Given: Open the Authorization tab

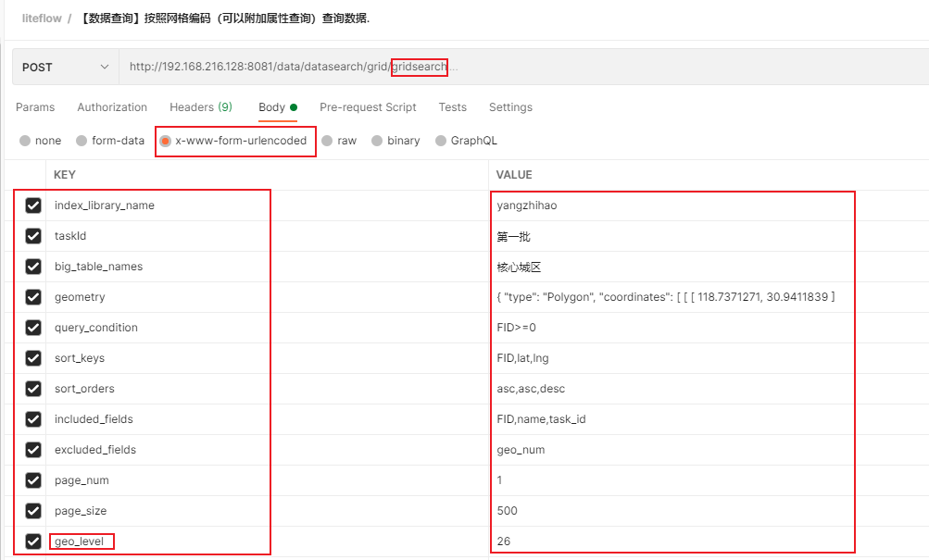Looking at the screenshot, I should click(x=112, y=107).
